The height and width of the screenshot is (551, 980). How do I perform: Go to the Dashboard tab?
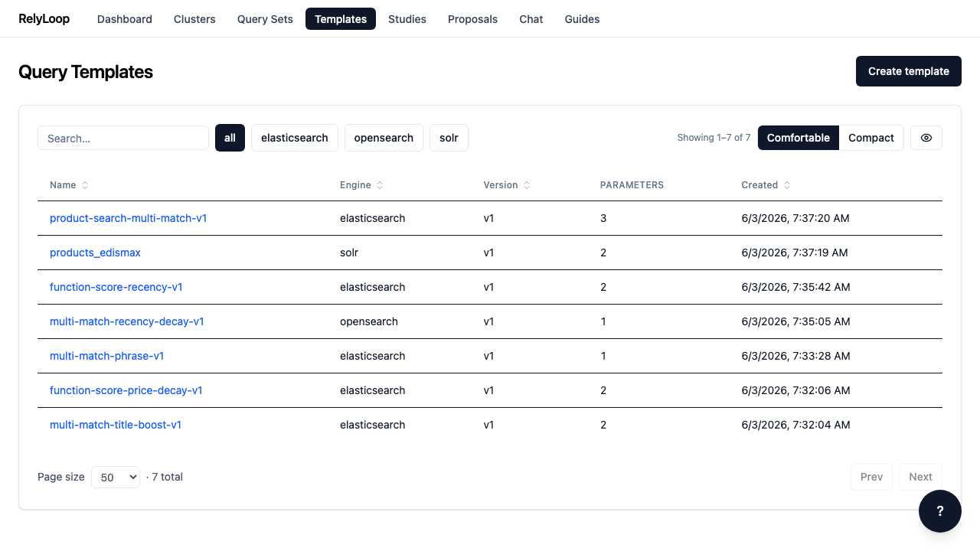125,19
